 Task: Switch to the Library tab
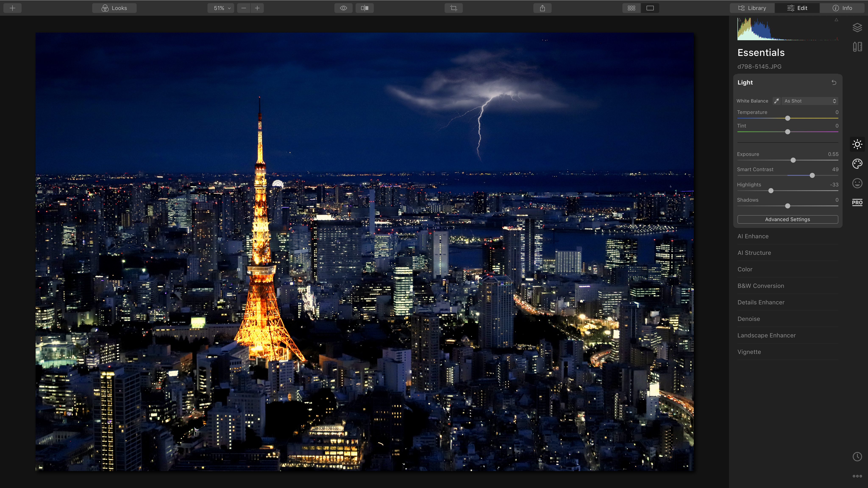[x=752, y=8]
